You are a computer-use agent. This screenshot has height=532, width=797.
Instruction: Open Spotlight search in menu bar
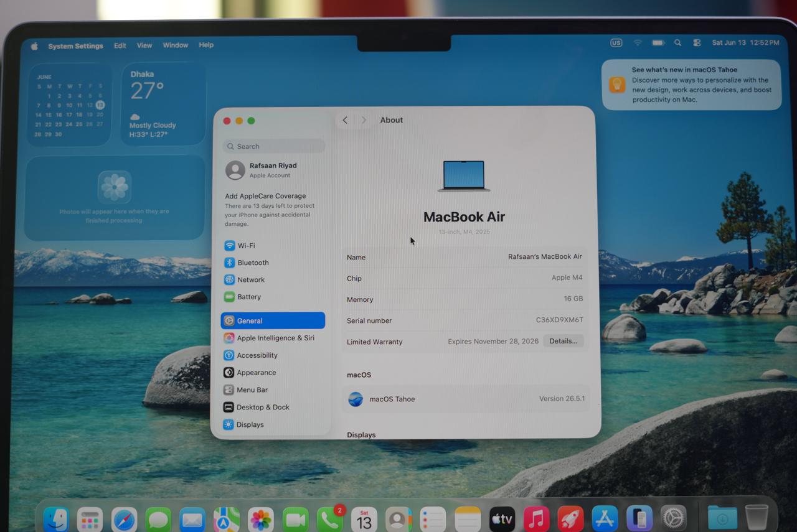click(677, 43)
